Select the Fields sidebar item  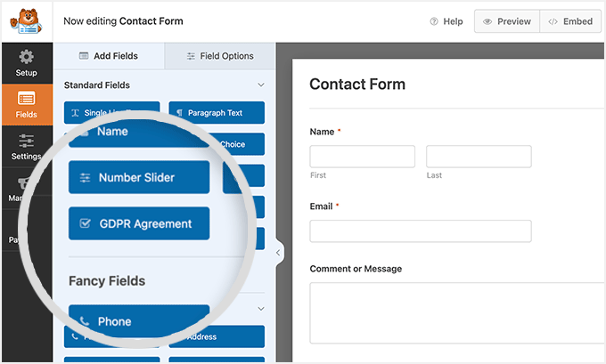point(27,105)
